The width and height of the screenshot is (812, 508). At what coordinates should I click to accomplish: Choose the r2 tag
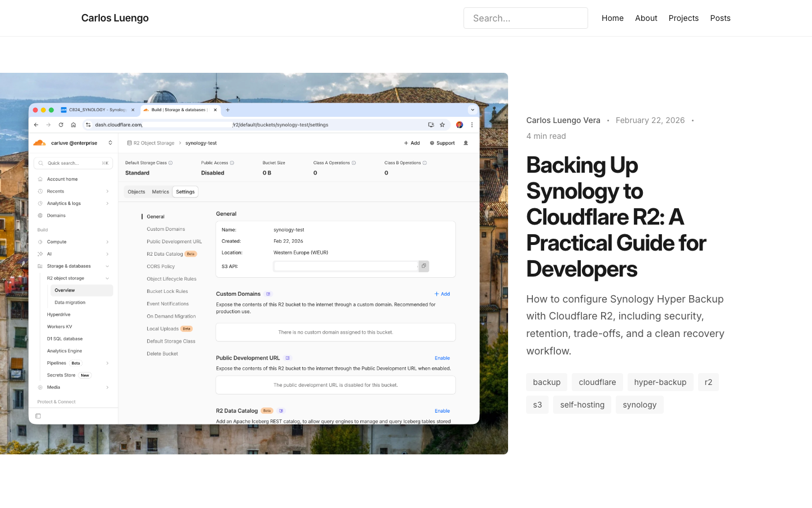(708, 382)
